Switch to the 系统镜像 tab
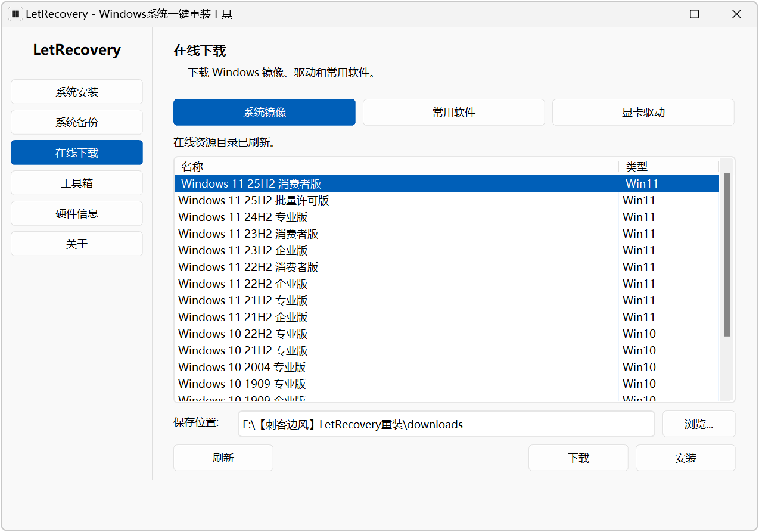This screenshot has width=759, height=532. (x=265, y=112)
